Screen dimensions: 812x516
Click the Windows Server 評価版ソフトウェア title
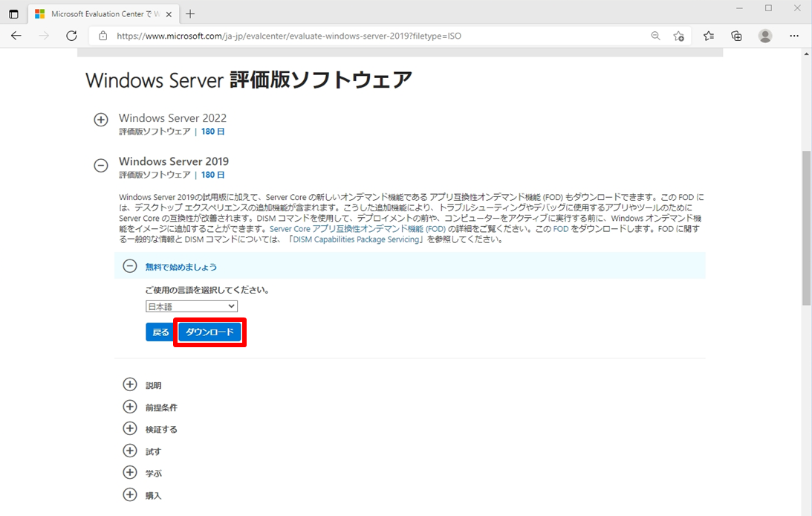[249, 80]
